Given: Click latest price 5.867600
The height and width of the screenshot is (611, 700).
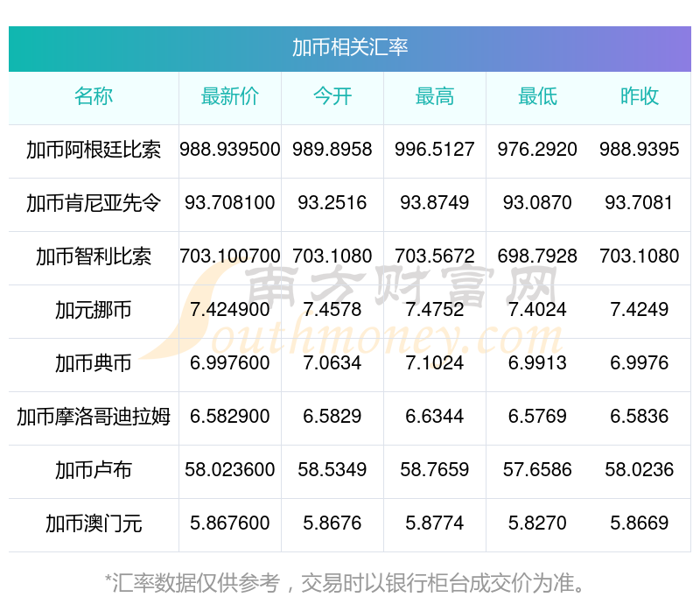Looking at the screenshot, I should point(229,523).
